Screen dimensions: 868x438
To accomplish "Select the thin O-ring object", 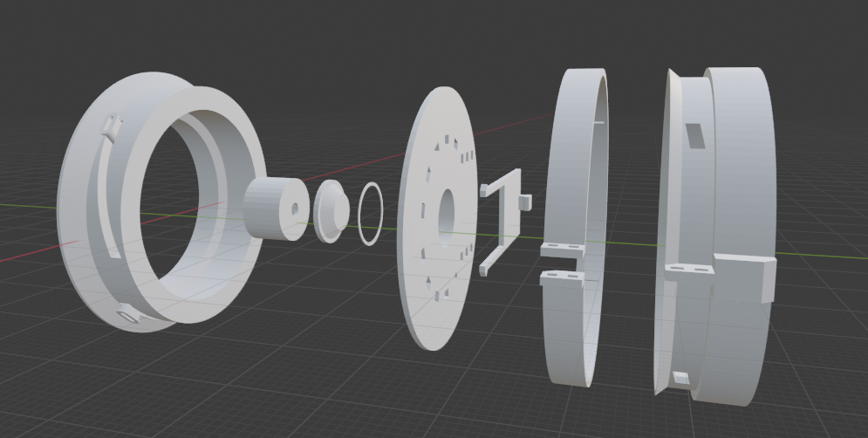I will pos(371,214).
